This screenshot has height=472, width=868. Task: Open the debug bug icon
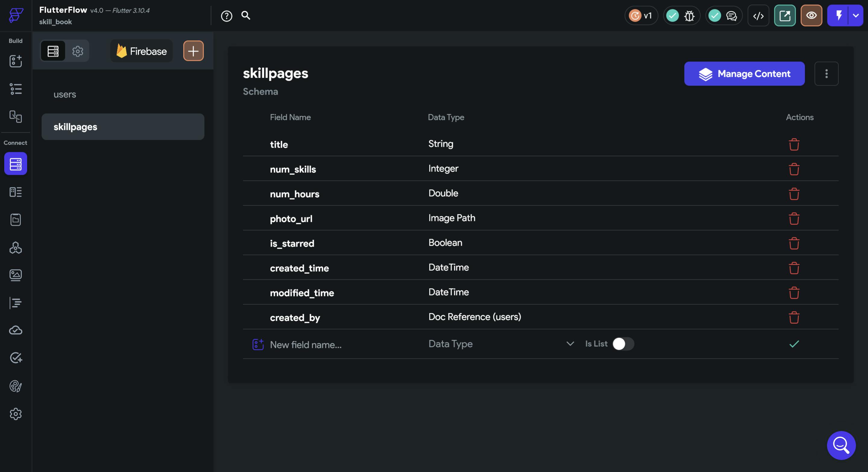click(689, 15)
